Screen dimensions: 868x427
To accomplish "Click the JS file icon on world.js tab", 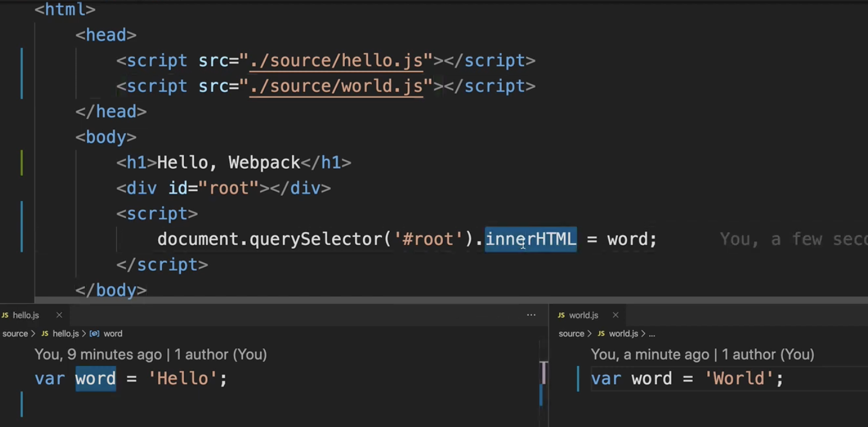I will [x=561, y=315].
